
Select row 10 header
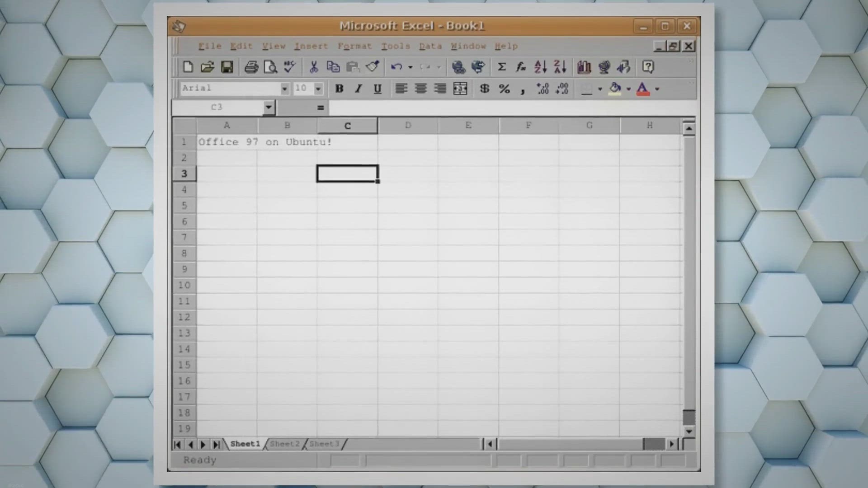[x=184, y=285]
